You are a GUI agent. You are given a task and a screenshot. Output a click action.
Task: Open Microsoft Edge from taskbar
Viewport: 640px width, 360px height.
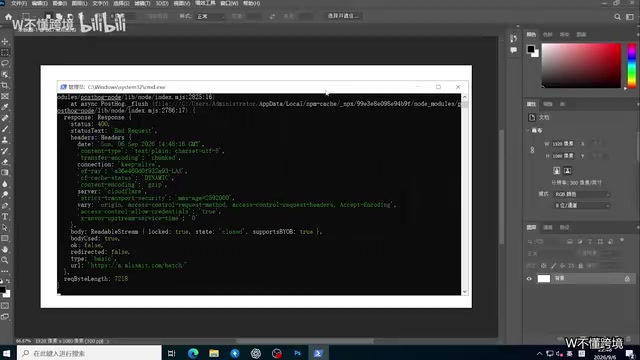click(x=193, y=353)
